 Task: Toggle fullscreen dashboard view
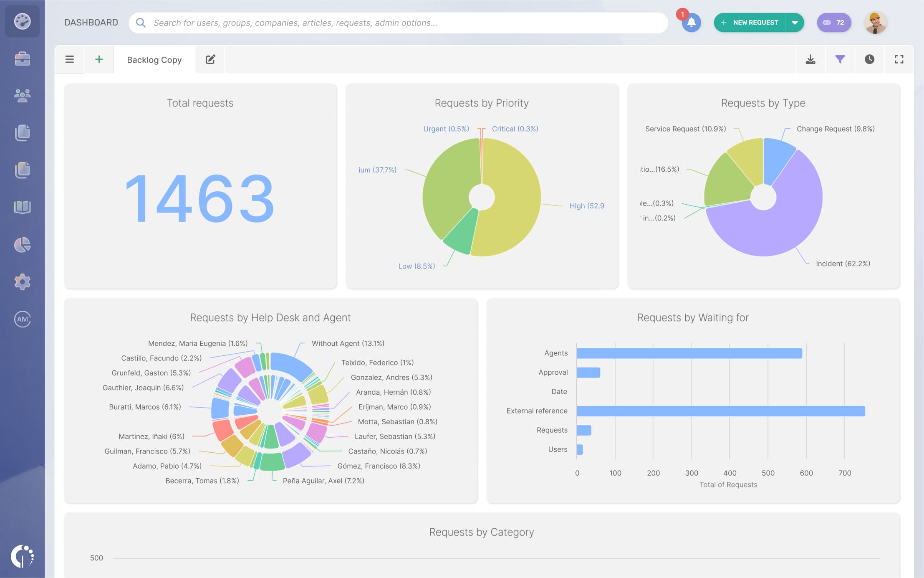[x=899, y=59]
